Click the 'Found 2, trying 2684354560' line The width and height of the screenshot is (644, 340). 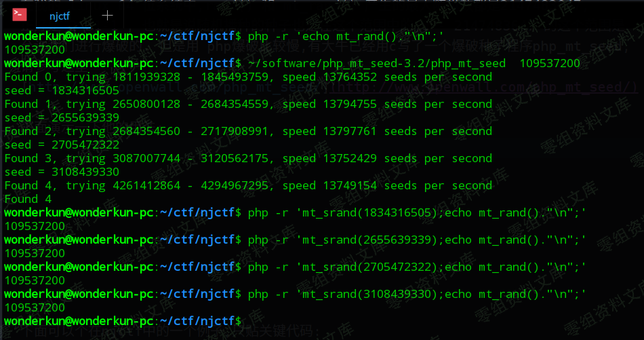point(248,131)
